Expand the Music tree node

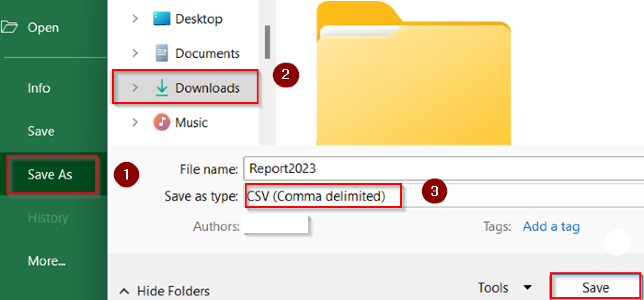tap(135, 122)
